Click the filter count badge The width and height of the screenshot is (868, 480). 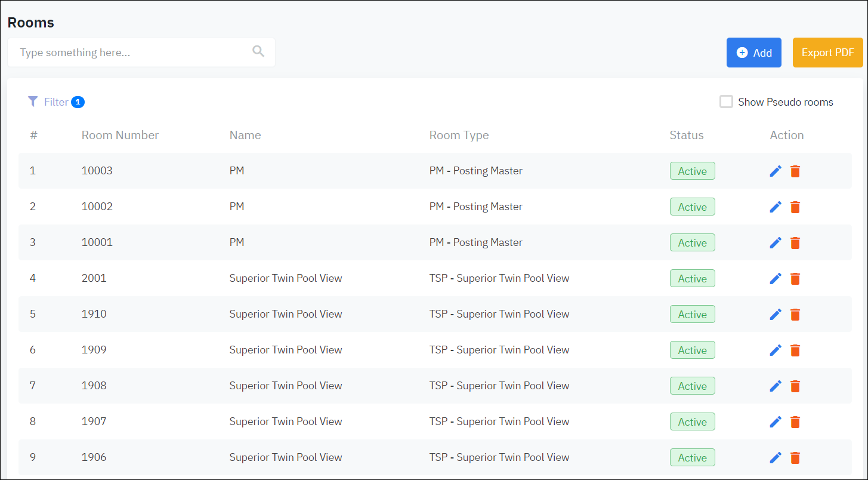78,102
